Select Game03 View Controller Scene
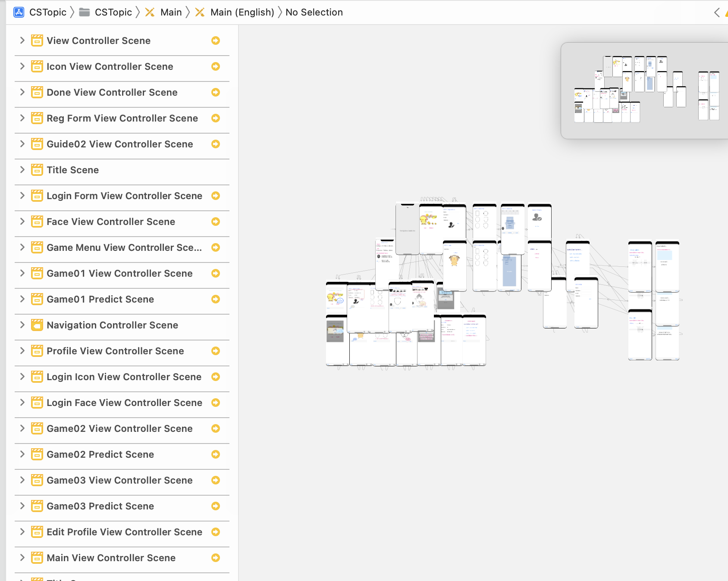728x581 pixels. (119, 480)
